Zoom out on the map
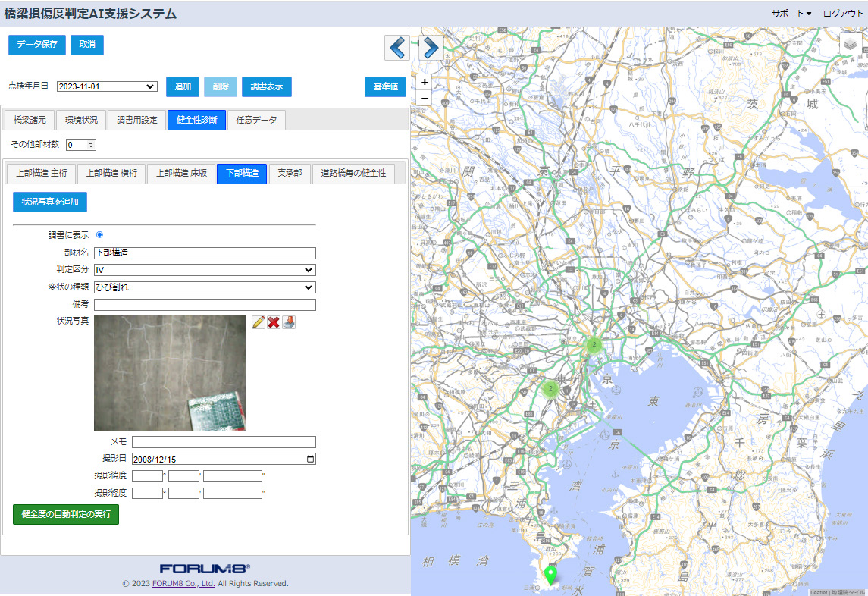Viewport: 868px width, 596px height. pyautogui.click(x=425, y=98)
